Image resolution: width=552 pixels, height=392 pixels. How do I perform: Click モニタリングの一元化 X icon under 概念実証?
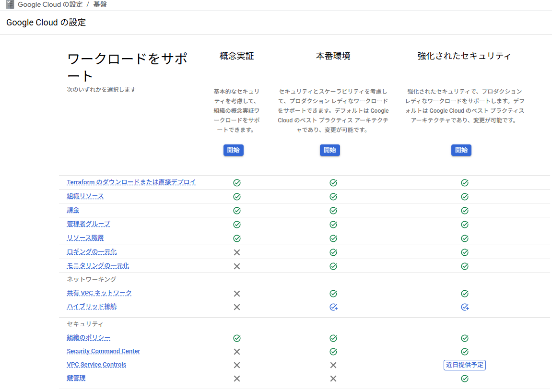(237, 266)
